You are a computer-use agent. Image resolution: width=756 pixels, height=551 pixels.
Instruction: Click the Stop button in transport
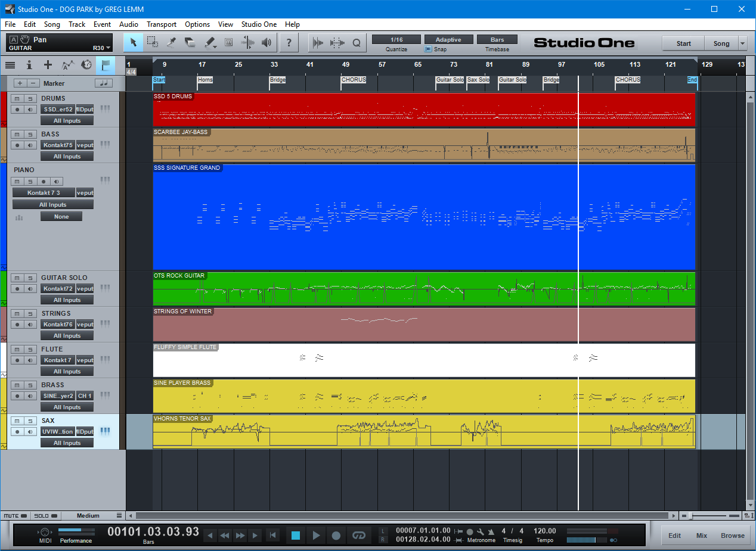(x=296, y=536)
